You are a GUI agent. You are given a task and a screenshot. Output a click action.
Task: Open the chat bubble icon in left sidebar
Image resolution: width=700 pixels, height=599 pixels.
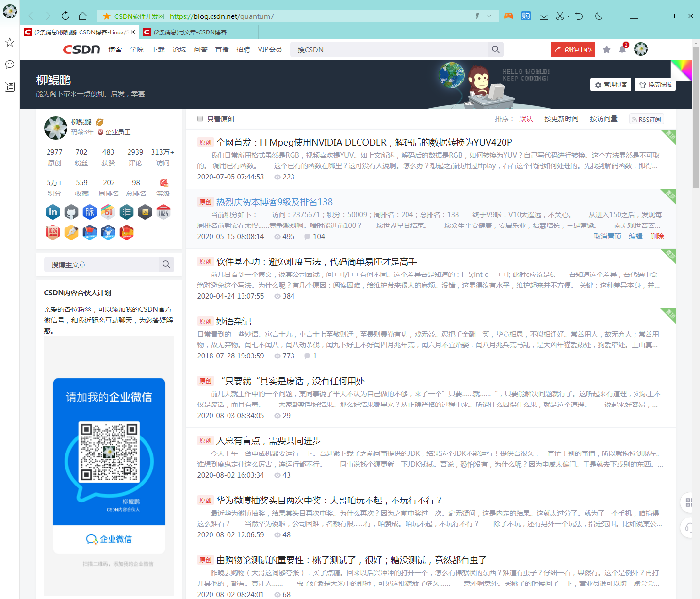click(x=10, y=65)
